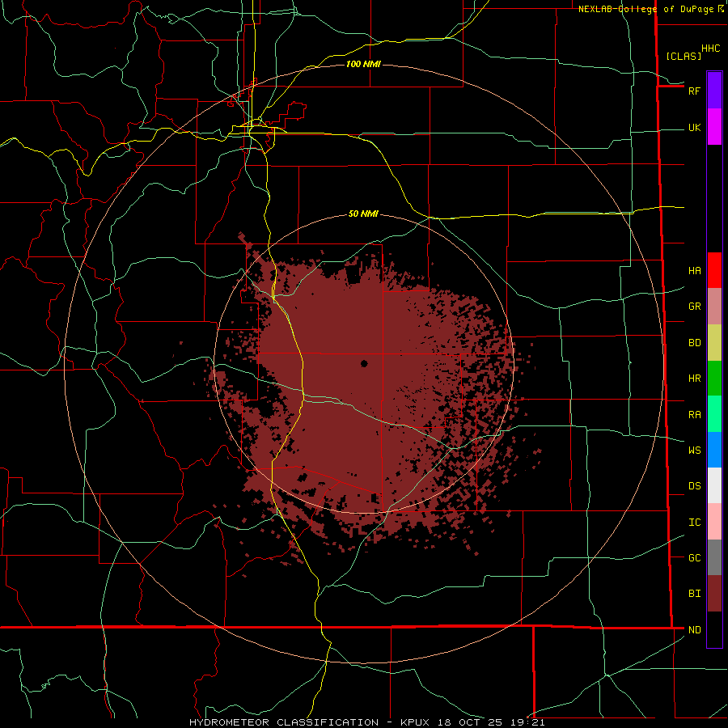The height and width of the screenshot is (728, 728).
Task: Click the HHC product label
Action: pos(711,49)
